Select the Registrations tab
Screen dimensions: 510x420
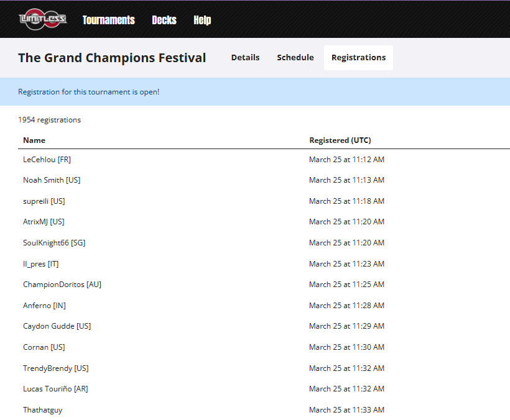coord(358,58)
